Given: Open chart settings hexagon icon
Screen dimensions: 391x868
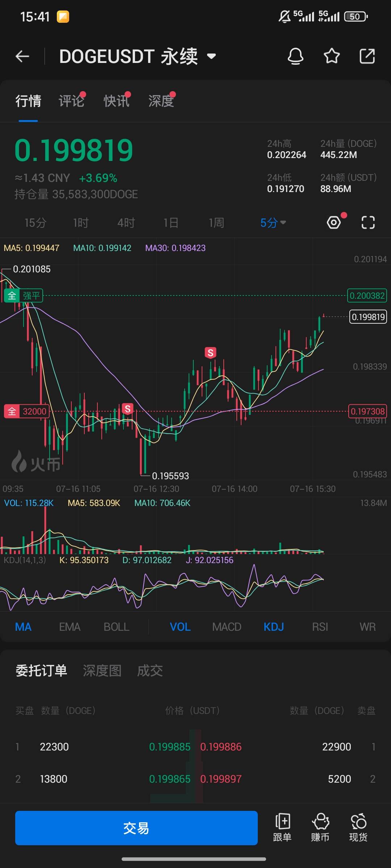Looking at the screenshot, I should 334,222.
